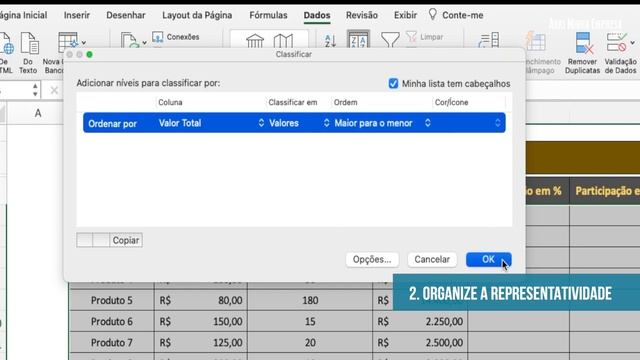This screenshot has width=640, height=360.
Task: Click the quantity cell 20
Action: pyautogui.click(x=310, y=343)
